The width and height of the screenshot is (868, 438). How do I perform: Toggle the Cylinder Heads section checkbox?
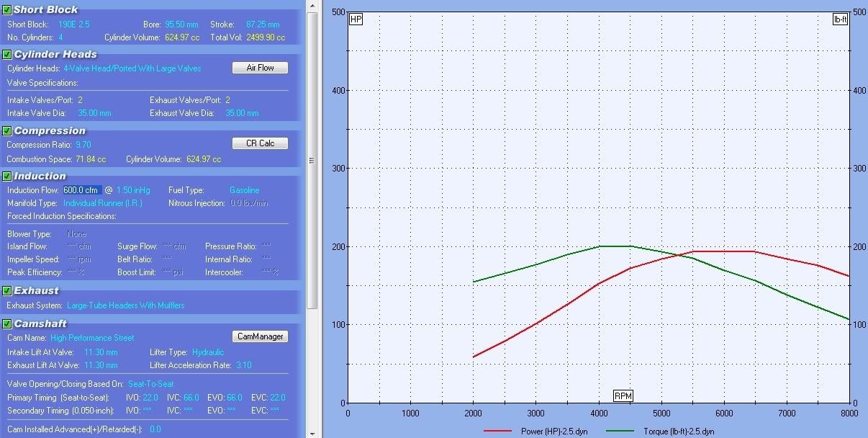pyautogui.click(x=7, y=54)
